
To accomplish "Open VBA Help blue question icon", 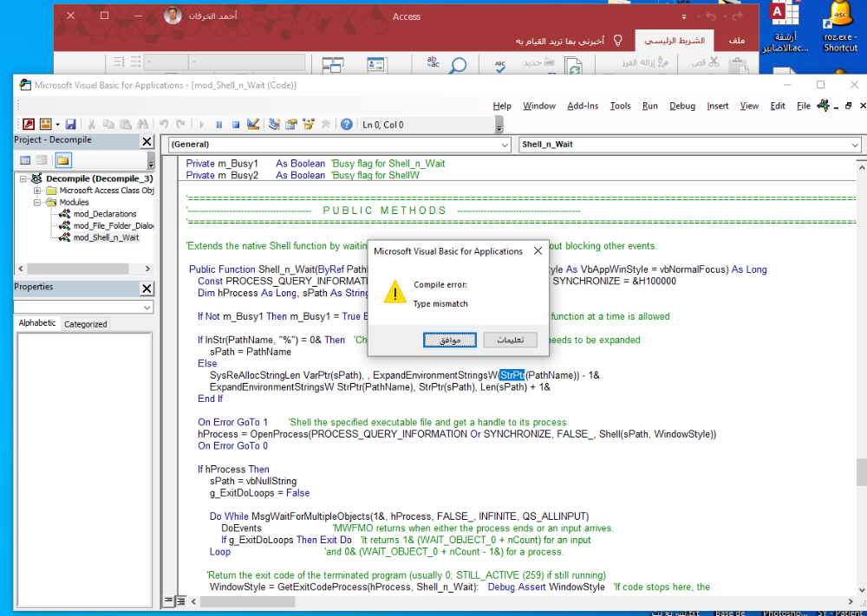I will pos(347,124).
